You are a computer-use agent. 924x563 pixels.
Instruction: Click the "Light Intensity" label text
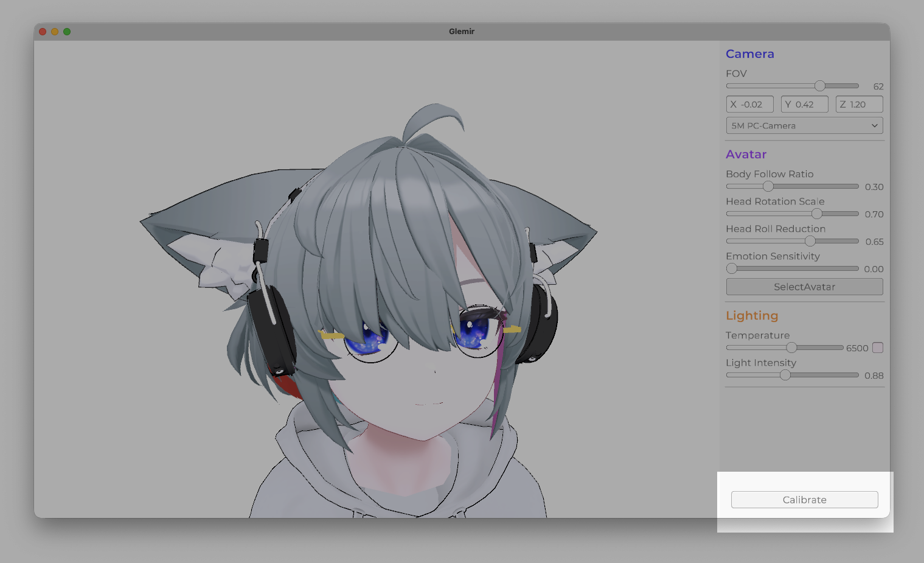click(761, 363)
